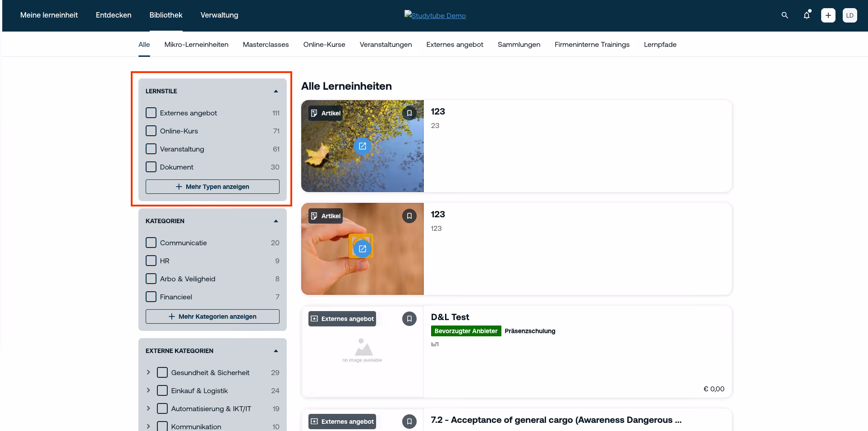Click the hand holding cube thumbnail
Screen dimensions: 868x431
click(363, 249)
